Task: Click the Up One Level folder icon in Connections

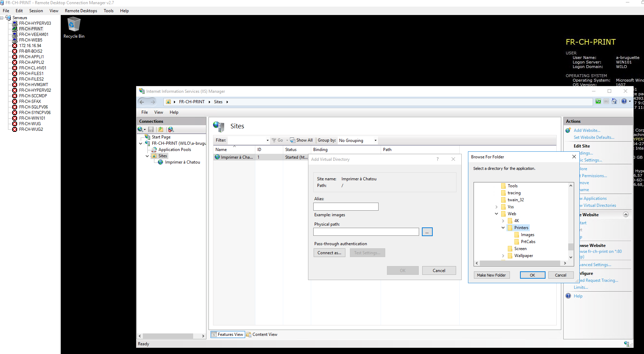Action: pyautogui.click(x=161, y=129)
